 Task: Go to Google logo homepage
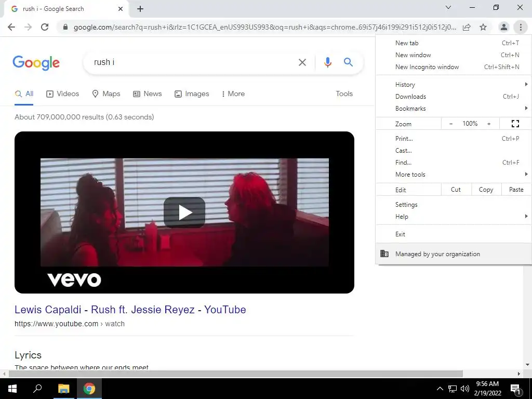(36, 63)
